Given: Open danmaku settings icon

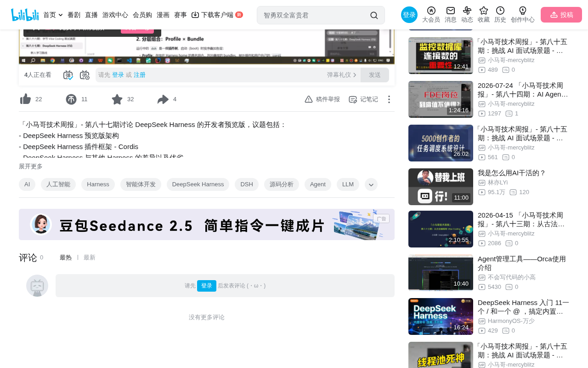Looking at the screenshot, I should [x=85, y=75].
